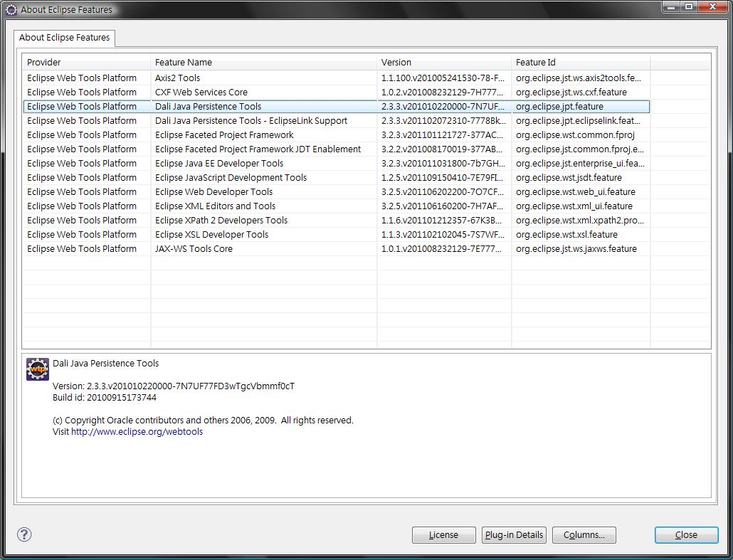Select the About Eclipse Features tab
This screenshot has height=560, width=733.
point(65,38)
